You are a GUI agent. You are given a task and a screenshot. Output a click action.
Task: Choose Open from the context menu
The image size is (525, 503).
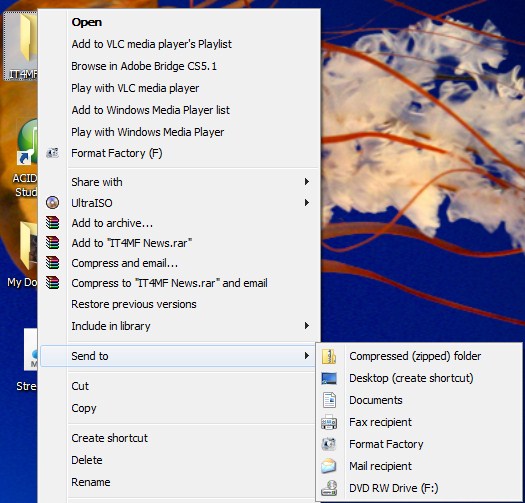[x=179, y=22]
